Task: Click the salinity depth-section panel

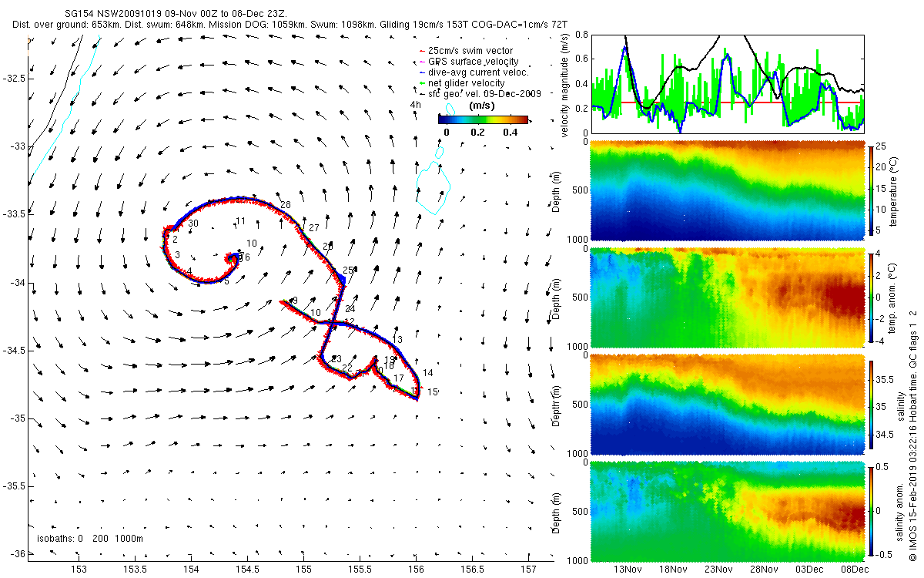Action: [x=726, y=404]
